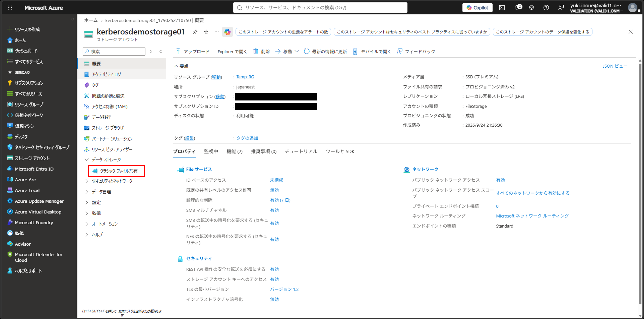Click the ネットワーク heading link
The height and width of the screenshot is (319, 644).
click(425, 170)
